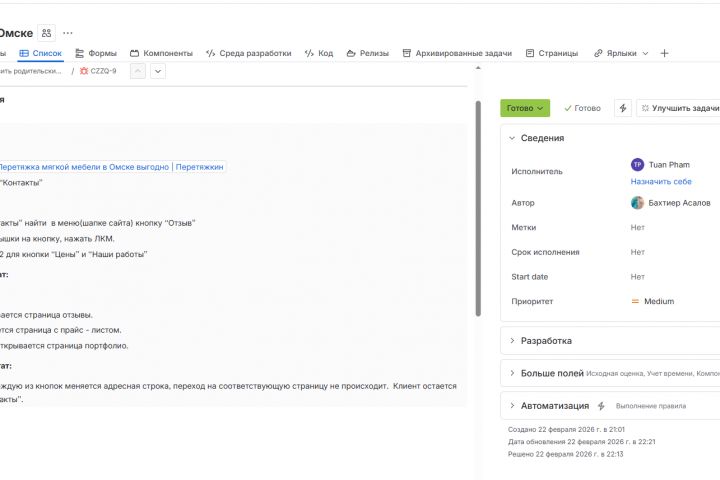Screen dimensions: 720x480
Task: Click the Назначить себе link
Action: pyautogui.click(x=661, y=182)
